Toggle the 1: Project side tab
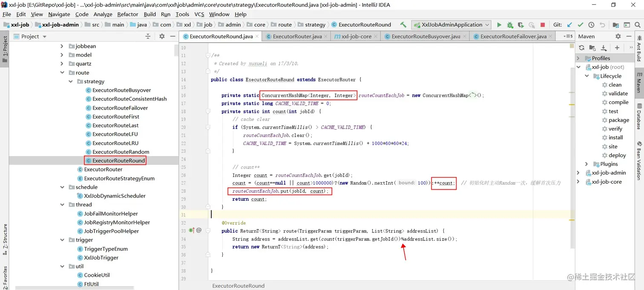Image resolution: width=644 pixels, height=290 pixels. (x=5, y=49)
